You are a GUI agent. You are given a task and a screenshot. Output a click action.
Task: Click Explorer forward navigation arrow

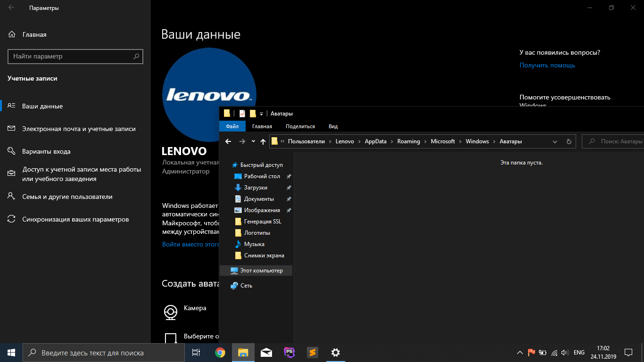tap(242, 141)
